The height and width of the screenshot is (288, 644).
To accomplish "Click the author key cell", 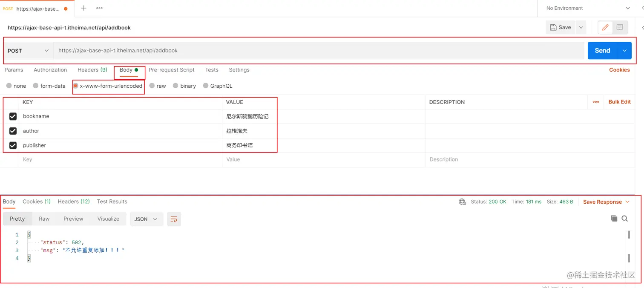I will point(121,131).
